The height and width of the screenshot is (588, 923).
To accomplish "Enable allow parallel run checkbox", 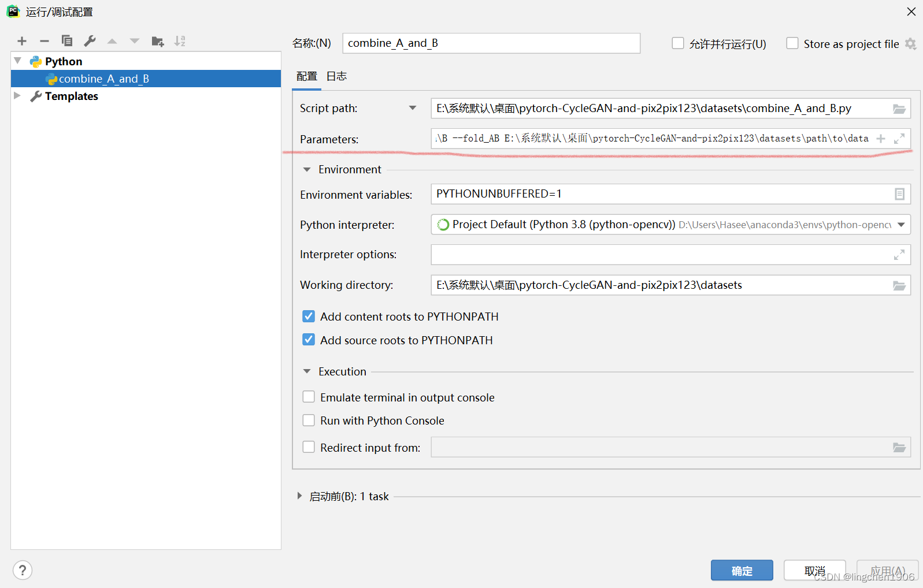I will (678, 43).
